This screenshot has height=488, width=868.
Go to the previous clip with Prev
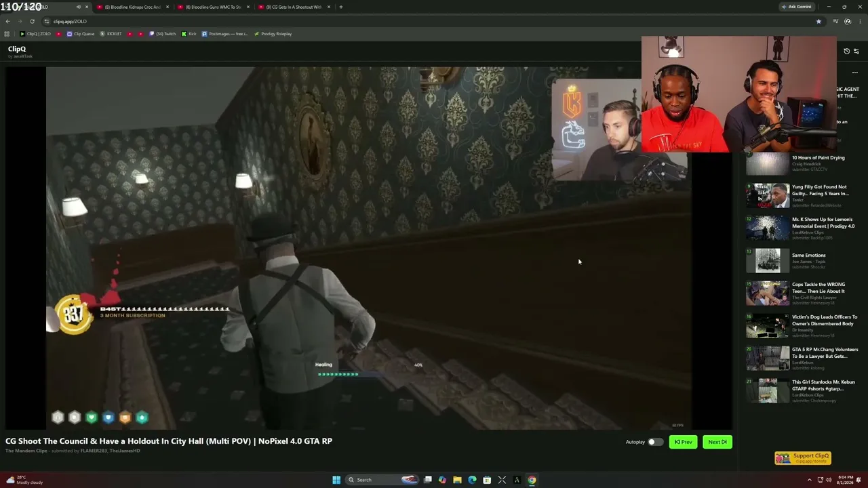(683, 442)
